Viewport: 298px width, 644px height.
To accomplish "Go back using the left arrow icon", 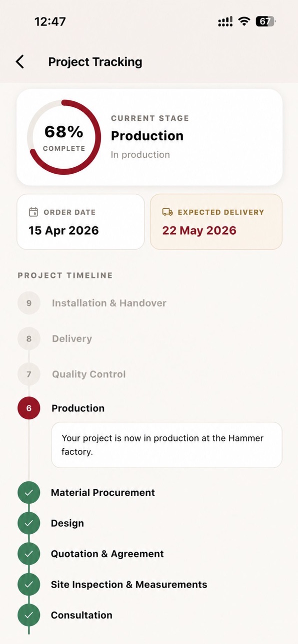I will point(19,62).
